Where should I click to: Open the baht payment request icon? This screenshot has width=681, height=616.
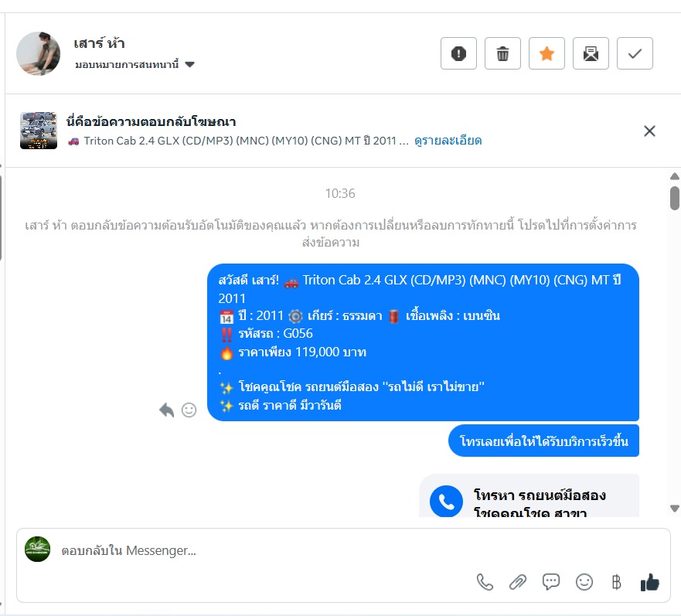[617, 582]
